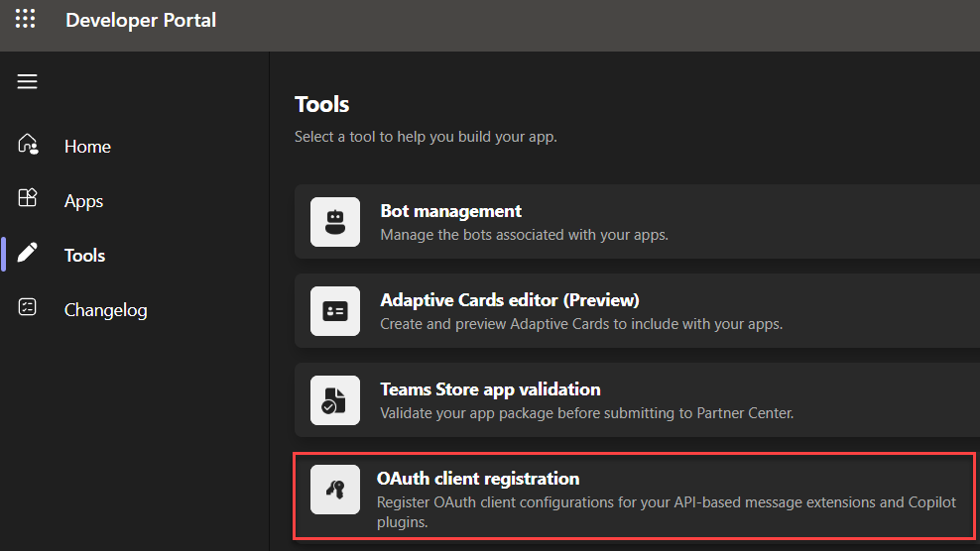Screen dimensions: 980x551
Task: Go to Home in sidebar
Action: (87, 147)
